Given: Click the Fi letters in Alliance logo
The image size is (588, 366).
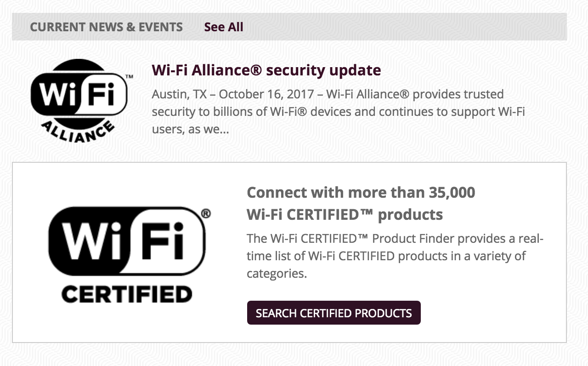Looking at the screenshot, I should click(103, 96).
